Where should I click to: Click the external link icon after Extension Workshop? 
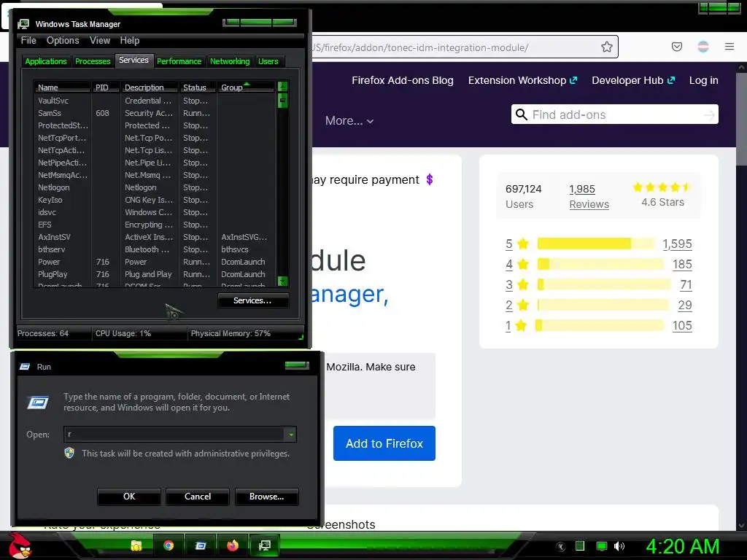[x=573, y=80]
